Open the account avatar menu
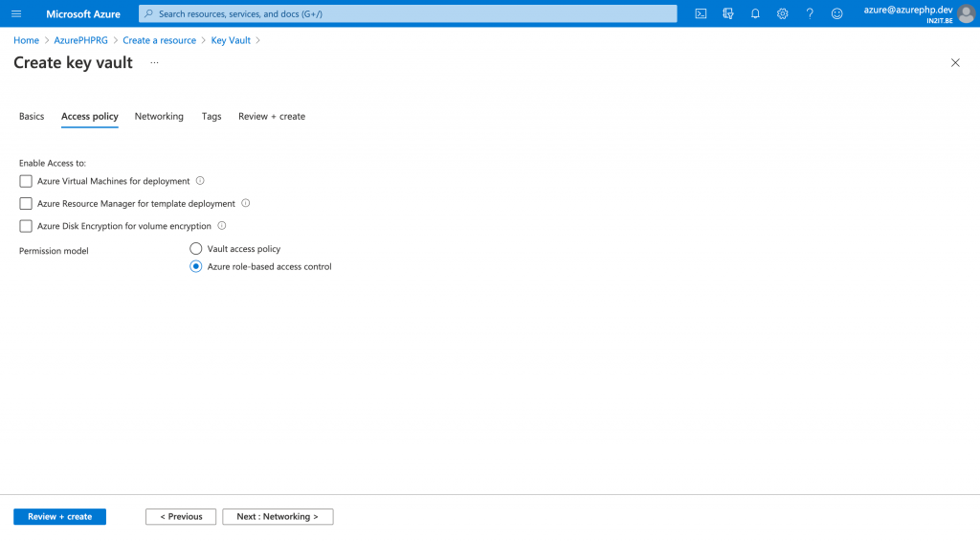The width and height of the screenshot is (980, 542). coord(967,13)
